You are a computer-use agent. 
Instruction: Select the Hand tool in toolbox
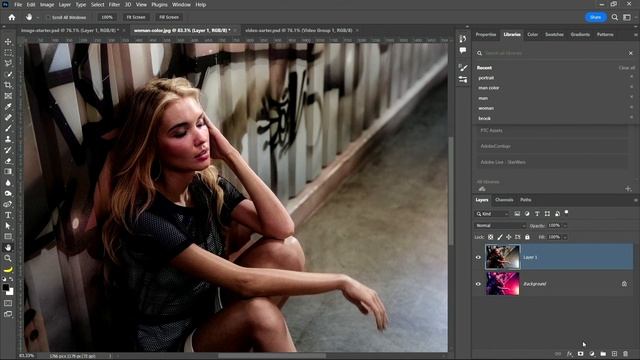click(8, 247)
